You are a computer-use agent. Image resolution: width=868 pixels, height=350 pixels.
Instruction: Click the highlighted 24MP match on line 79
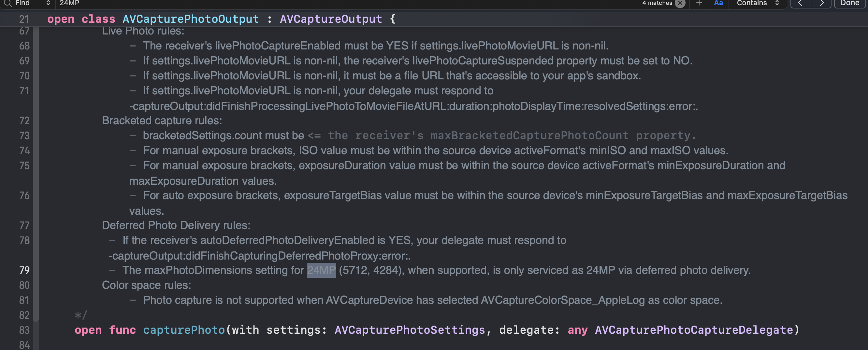[322, 270]
